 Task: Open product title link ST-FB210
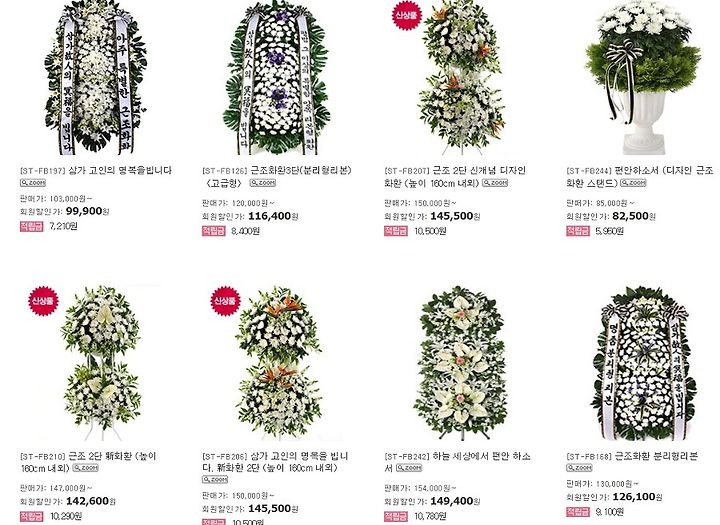pyautogui.click(x=88, y=462)
